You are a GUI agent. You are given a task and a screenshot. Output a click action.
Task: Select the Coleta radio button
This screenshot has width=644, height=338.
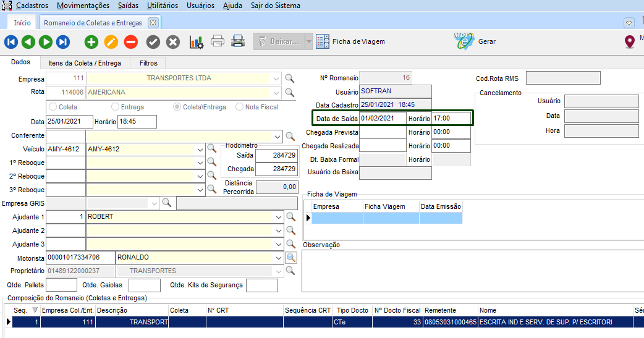(53, 107)
